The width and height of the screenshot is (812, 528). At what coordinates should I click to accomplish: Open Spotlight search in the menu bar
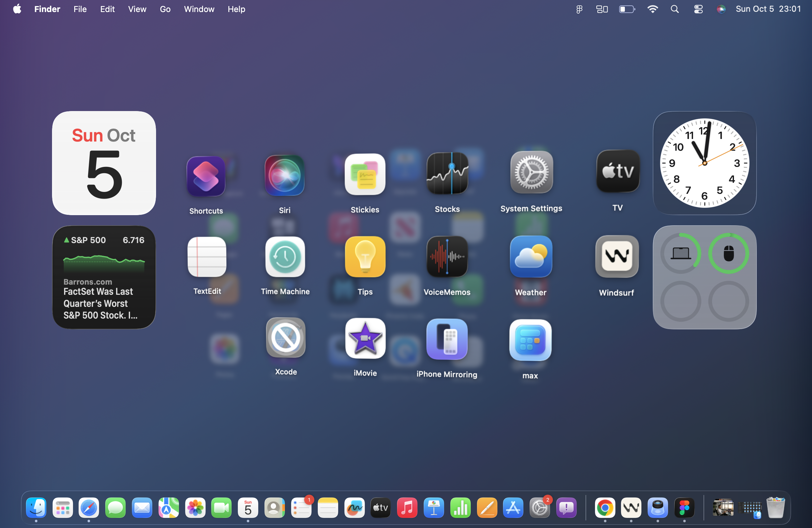point(675,9)
